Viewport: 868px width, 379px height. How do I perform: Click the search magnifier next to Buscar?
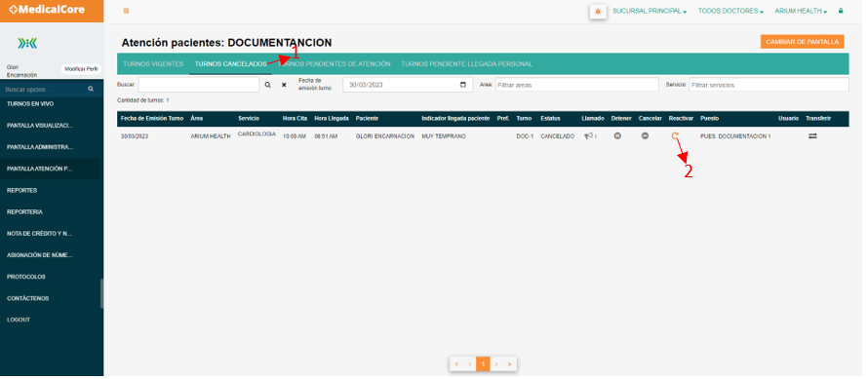point(267,85)
